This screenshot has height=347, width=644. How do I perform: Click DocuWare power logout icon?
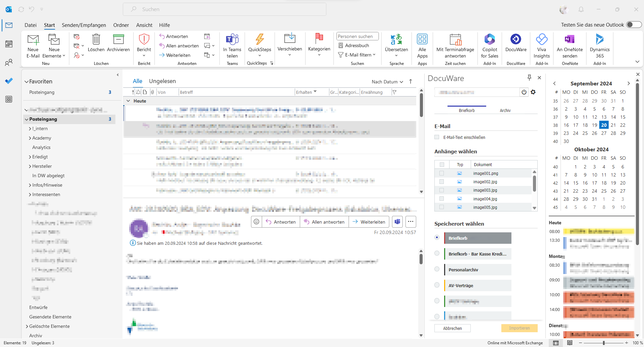[524, 92]
